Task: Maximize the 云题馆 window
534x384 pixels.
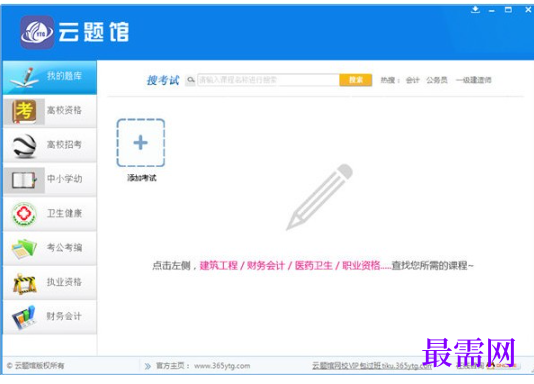Action: (508, 10)
